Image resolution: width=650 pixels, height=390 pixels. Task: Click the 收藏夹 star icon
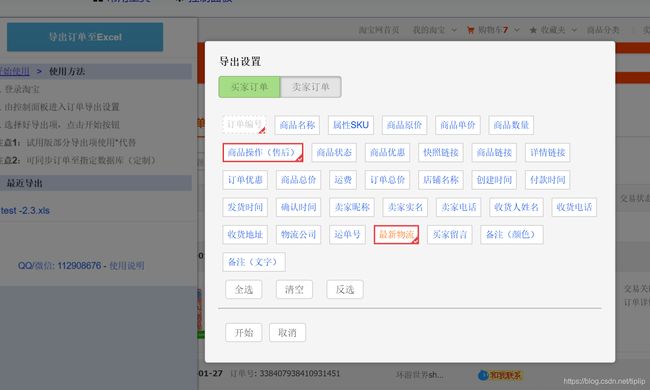coord(533,30)
